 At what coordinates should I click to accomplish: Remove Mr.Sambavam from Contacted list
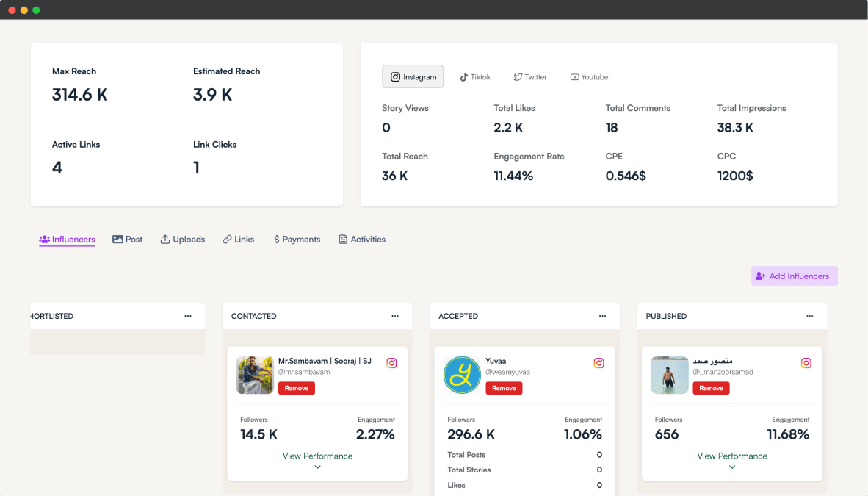point(297,388)
